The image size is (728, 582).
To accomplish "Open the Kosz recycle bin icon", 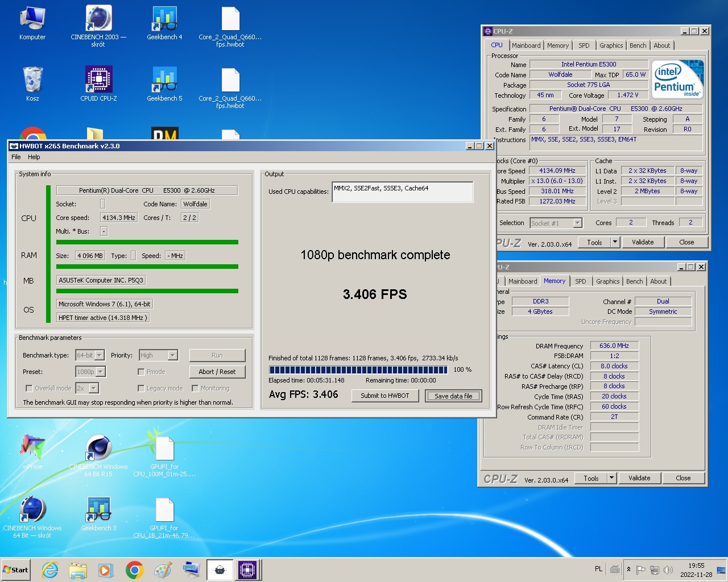I will point(32,84).
